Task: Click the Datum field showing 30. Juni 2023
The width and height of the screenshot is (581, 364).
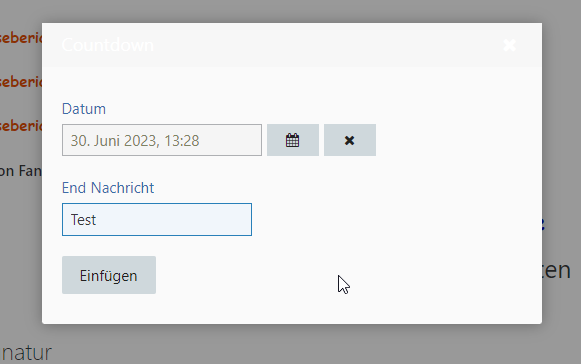Action: click(162, 140)
